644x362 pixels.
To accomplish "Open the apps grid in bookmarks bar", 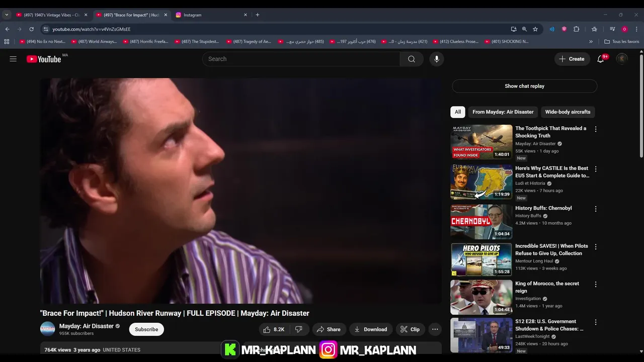I will click(x=7, y=42).
